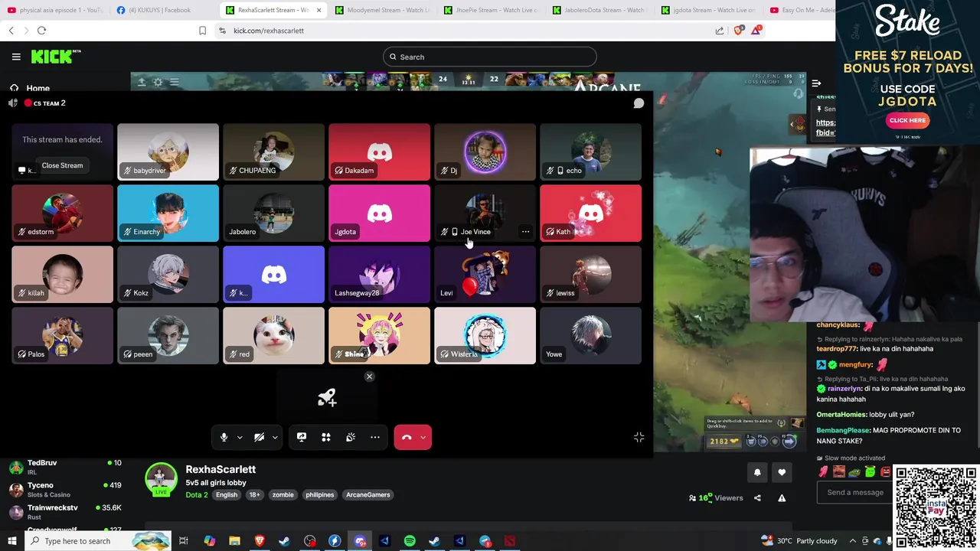Collapse the chat panel arrow

816,83
